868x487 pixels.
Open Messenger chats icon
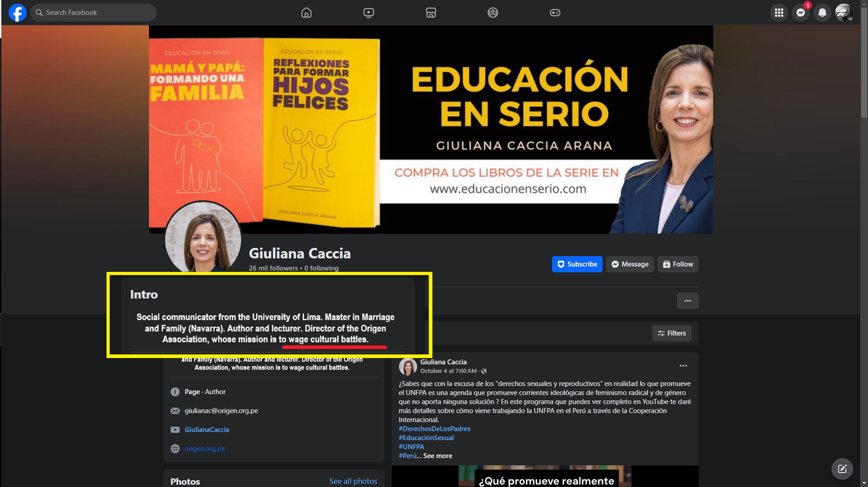(801, 13)
